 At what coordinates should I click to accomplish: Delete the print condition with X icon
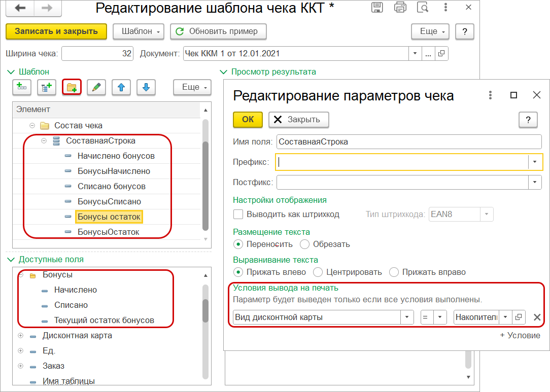pyautogui.click(x=537, y=317)
